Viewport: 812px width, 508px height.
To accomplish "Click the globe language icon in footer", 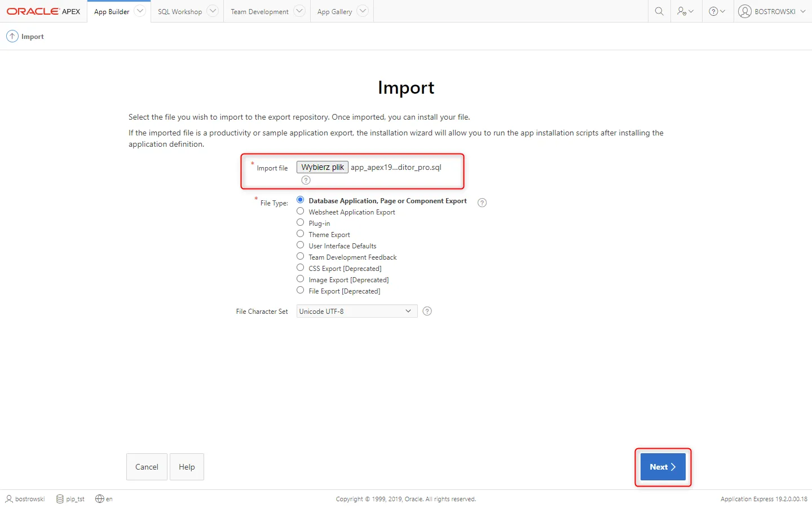I will pyautogui.click(x=100, y=499).
